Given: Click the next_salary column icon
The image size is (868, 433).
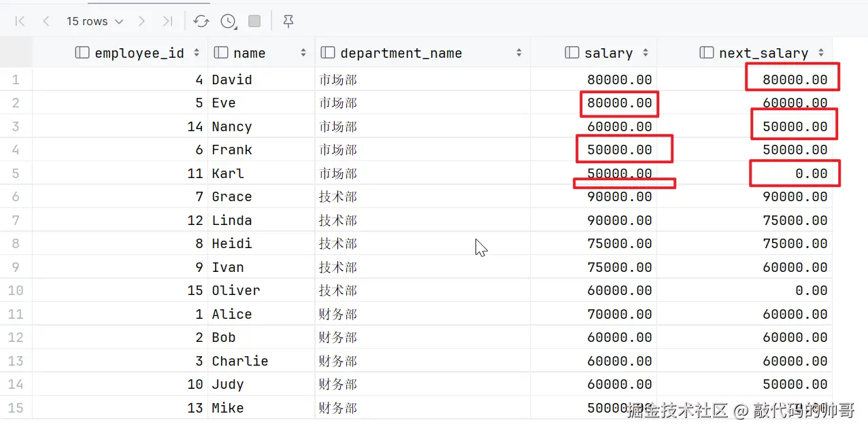Looking at the screenshot, I should tap(707, 52).
